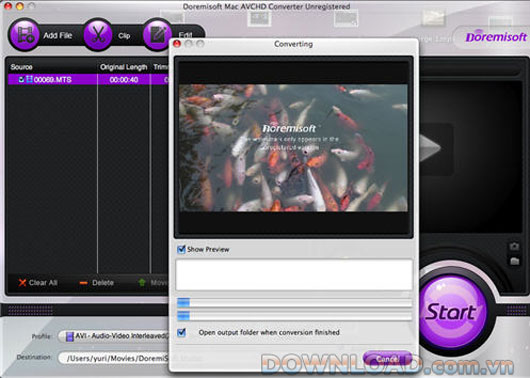Click the camera snapshot icon
Viewport: 530px width, 378px height.
(514, 246)
